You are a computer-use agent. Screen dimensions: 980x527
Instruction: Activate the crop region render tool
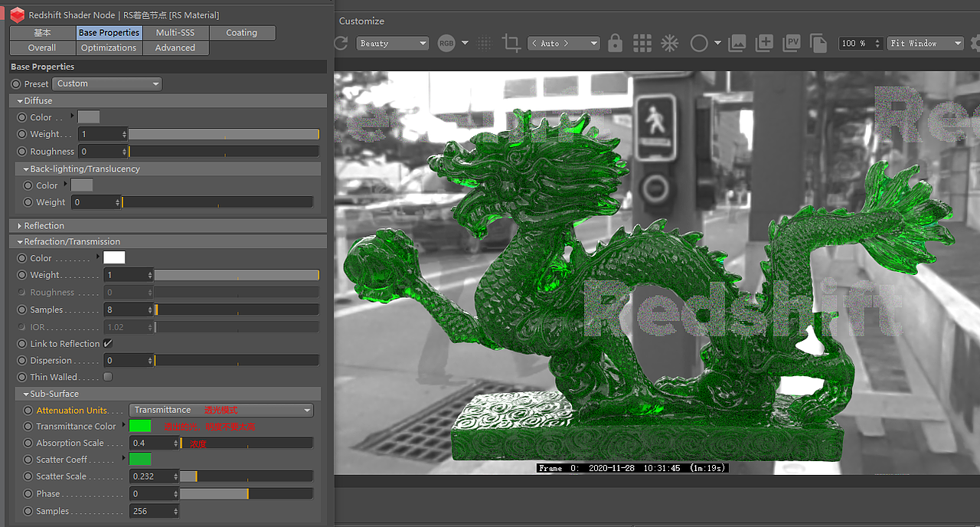point(511,44)
